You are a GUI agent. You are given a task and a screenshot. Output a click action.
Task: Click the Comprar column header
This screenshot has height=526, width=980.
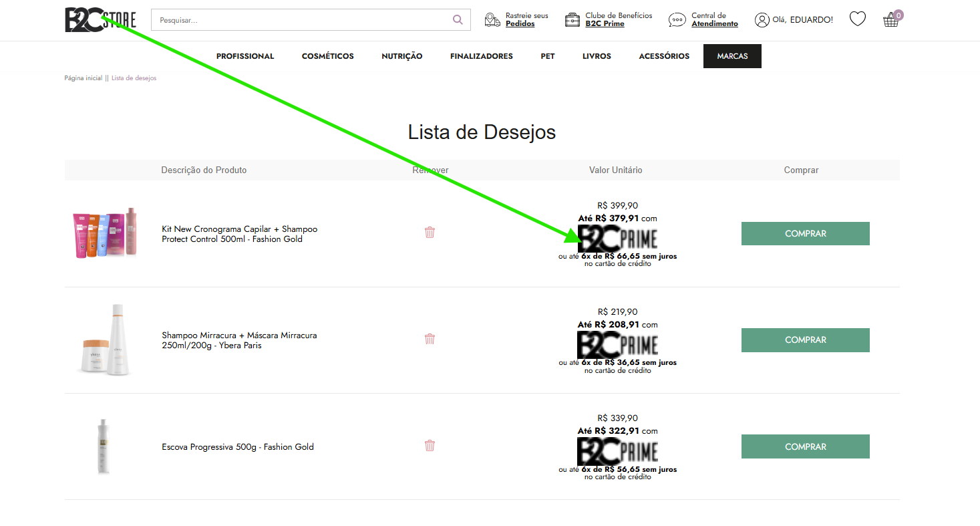(801, 170)
